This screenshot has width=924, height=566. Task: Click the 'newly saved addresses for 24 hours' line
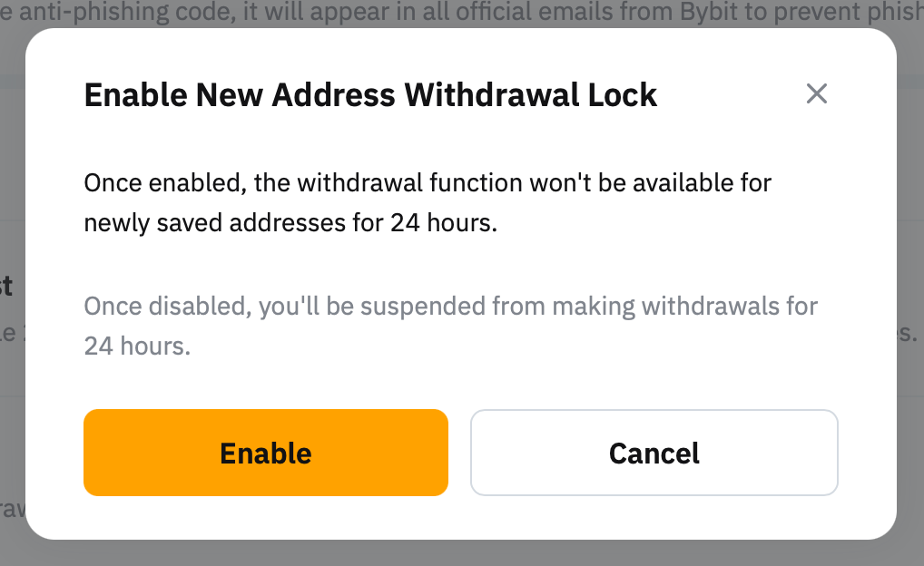(x=290, y=224)
